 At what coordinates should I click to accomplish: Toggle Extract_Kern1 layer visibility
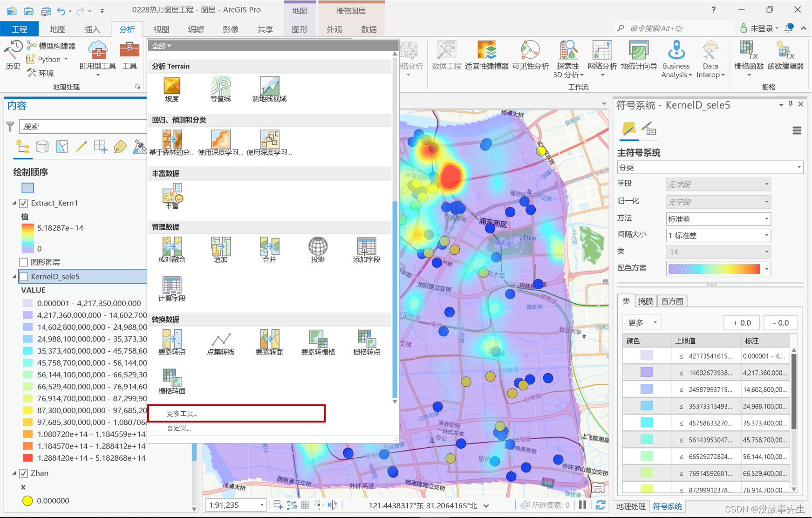(24, 203)
